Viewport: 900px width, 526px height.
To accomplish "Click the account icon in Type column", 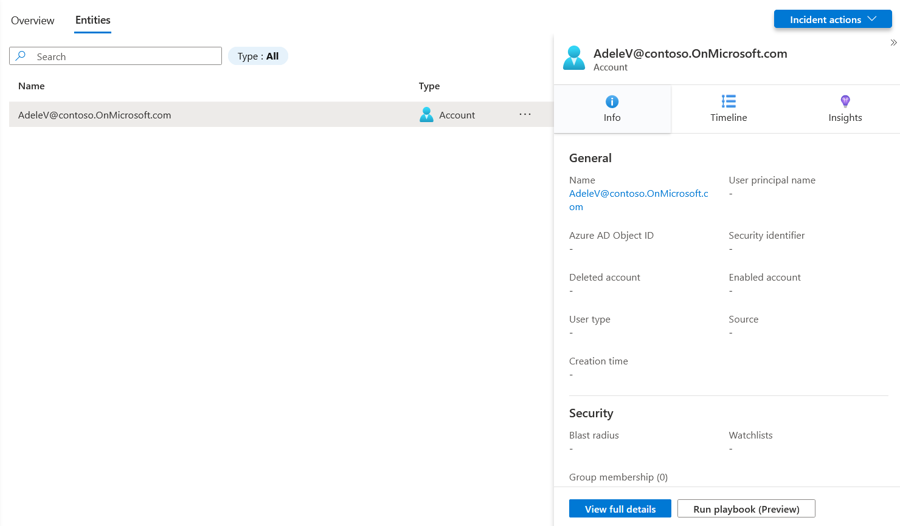I will pyautogui.click(x=427, y=115).
